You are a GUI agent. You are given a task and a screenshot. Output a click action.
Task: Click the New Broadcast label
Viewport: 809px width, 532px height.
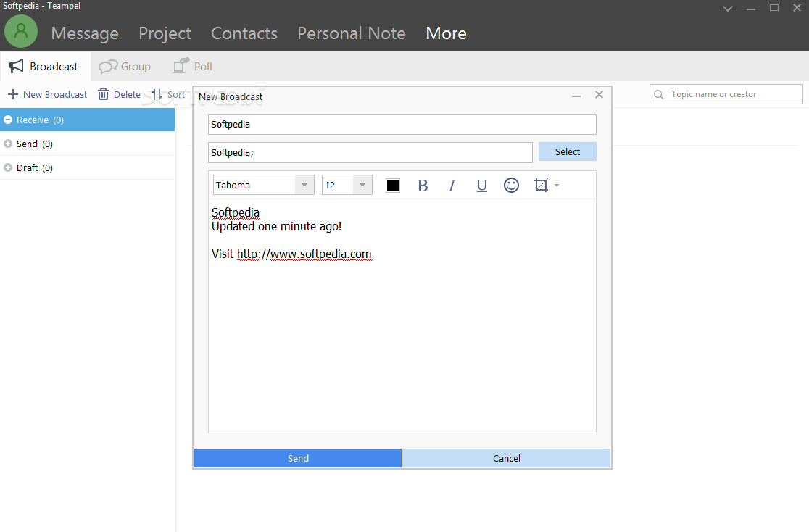(55, 94)
